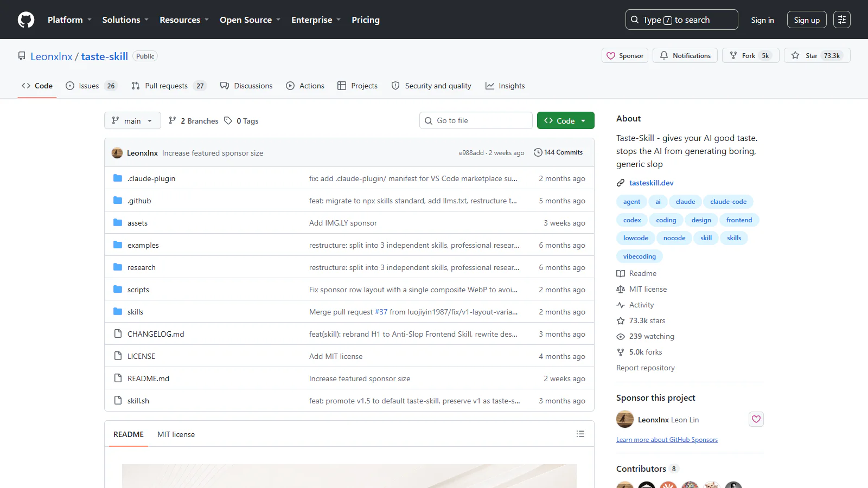Click the scripts folder icon

[118, 289]
